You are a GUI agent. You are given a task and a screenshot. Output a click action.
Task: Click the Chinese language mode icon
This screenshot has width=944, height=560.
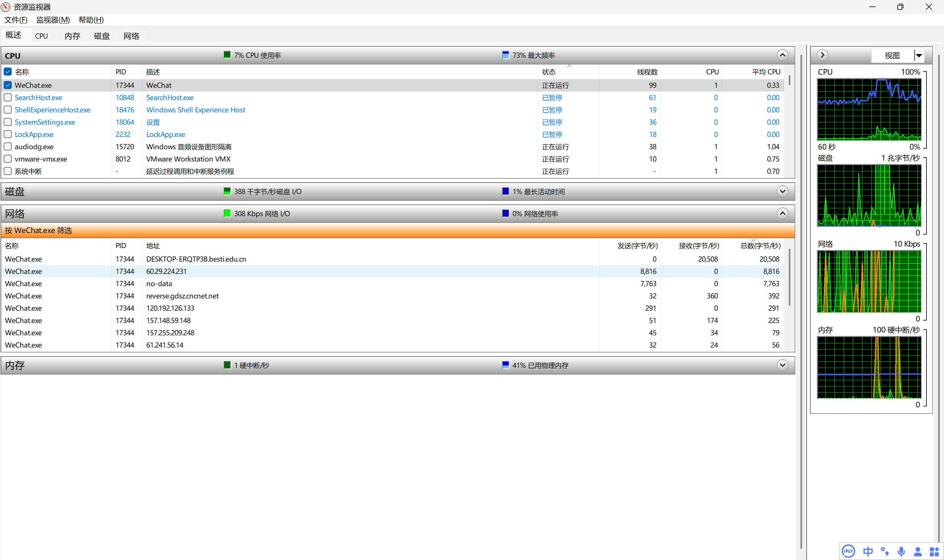click(x=868, y=551)
